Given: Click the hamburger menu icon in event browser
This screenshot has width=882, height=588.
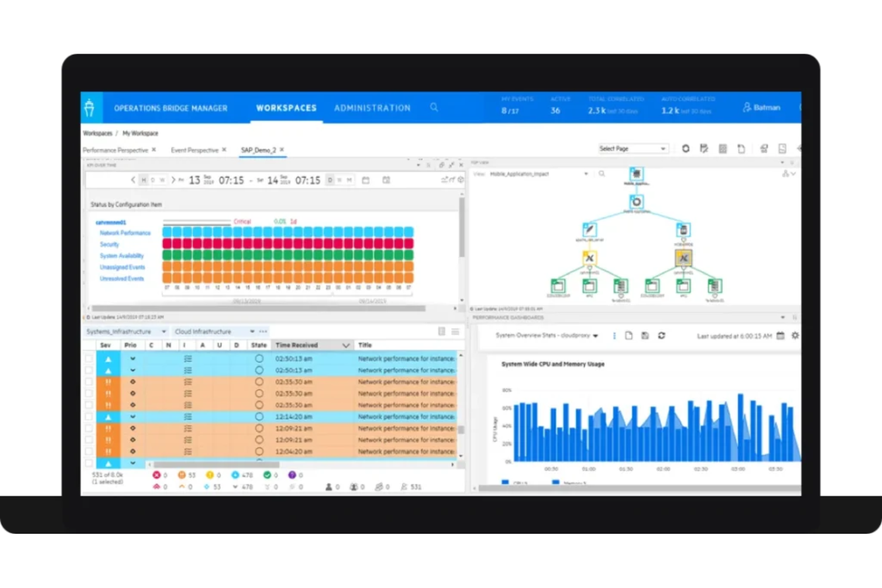Looking at the screenshot, I should tap(455, 331).
